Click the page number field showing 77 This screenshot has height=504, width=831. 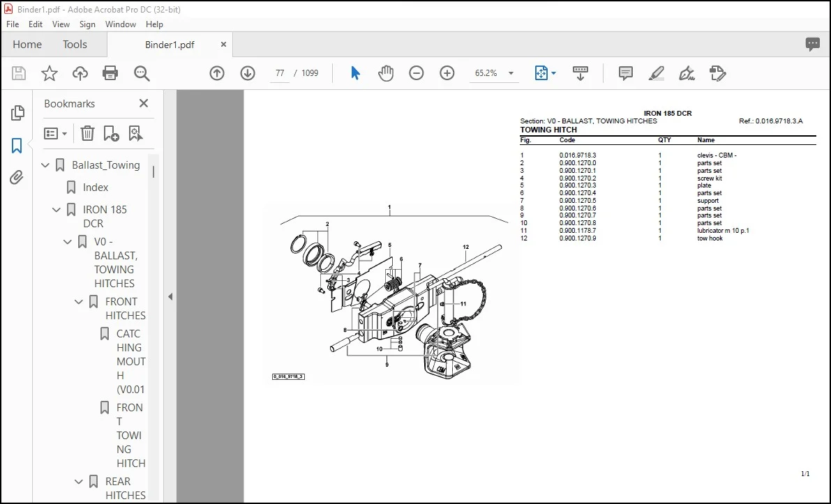point(280,73)
